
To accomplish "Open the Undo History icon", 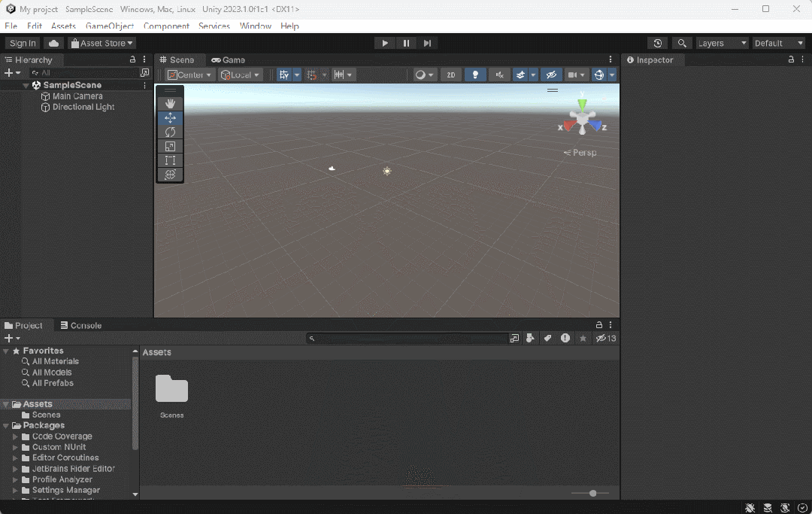I will coord(658,43).
